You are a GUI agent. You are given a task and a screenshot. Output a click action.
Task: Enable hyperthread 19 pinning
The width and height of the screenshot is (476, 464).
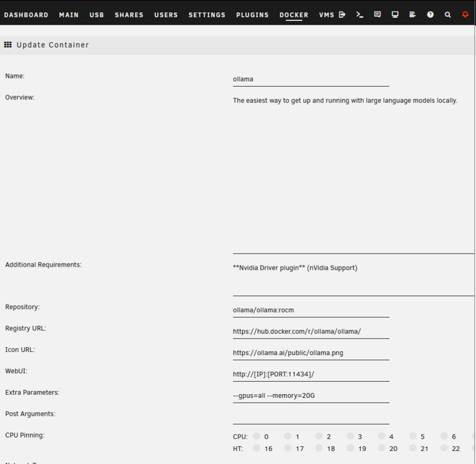click(350, 448)
